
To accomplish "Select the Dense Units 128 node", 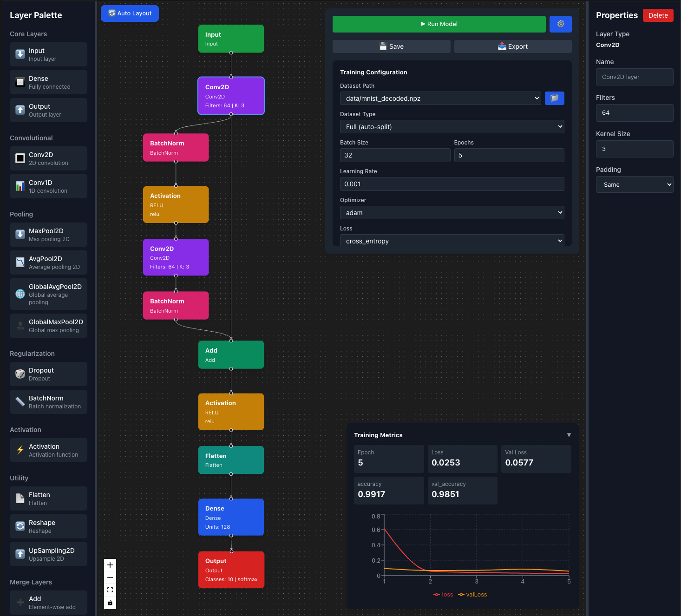I will 231,517.
